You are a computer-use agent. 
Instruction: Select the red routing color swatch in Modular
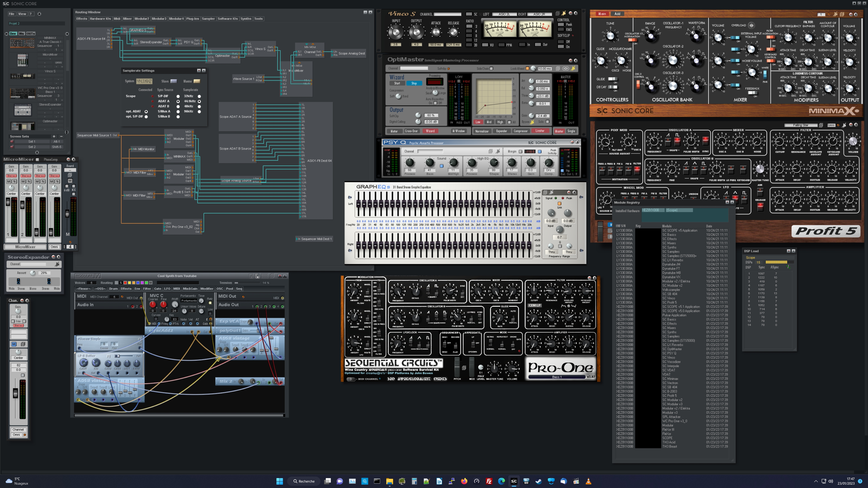[125, 283]
